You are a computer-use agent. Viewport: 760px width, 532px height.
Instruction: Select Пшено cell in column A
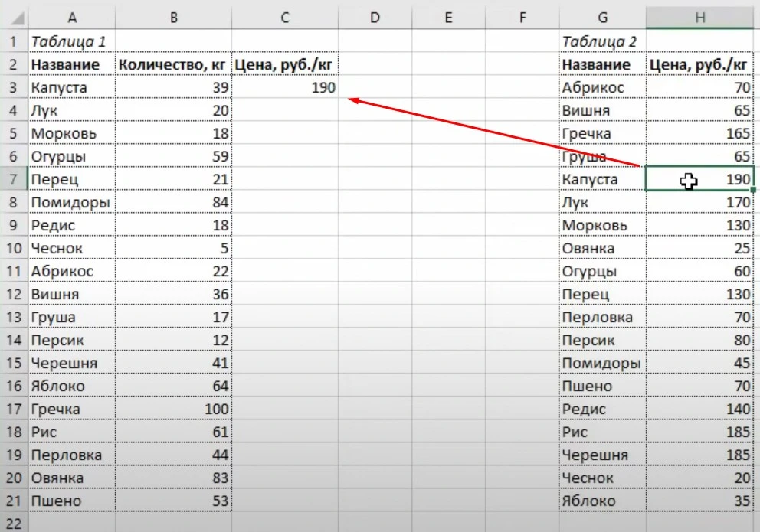pyautogui.click(x=71, y=501)
